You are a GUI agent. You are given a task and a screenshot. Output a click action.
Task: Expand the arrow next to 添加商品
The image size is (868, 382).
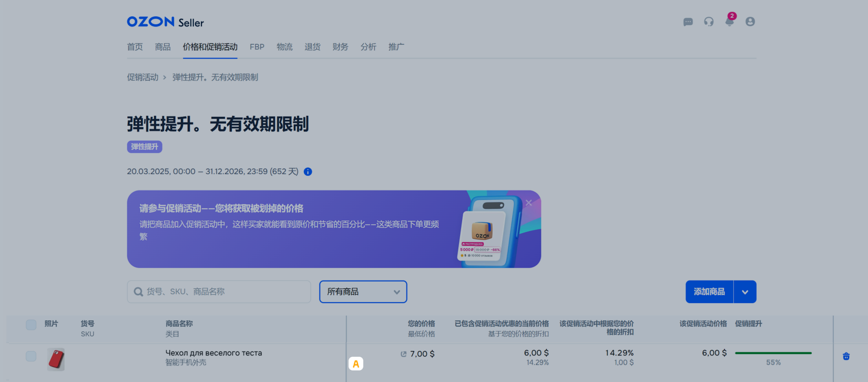point(745,292)
